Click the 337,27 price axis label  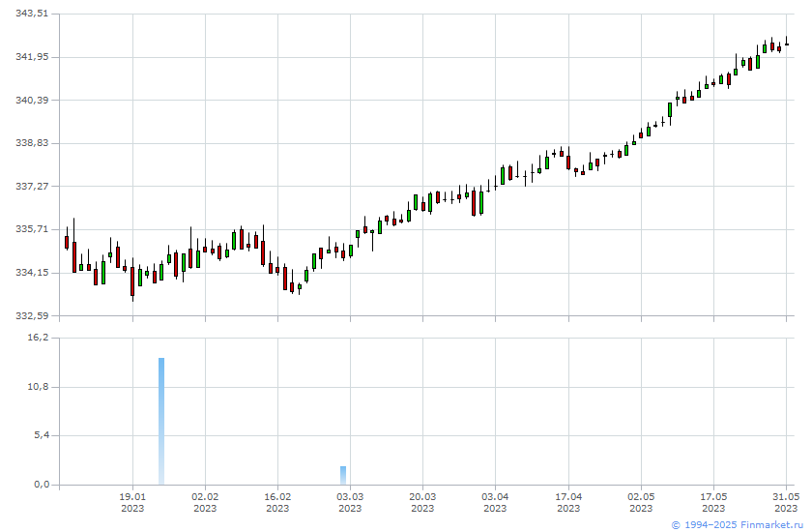[x=32, y=186]
